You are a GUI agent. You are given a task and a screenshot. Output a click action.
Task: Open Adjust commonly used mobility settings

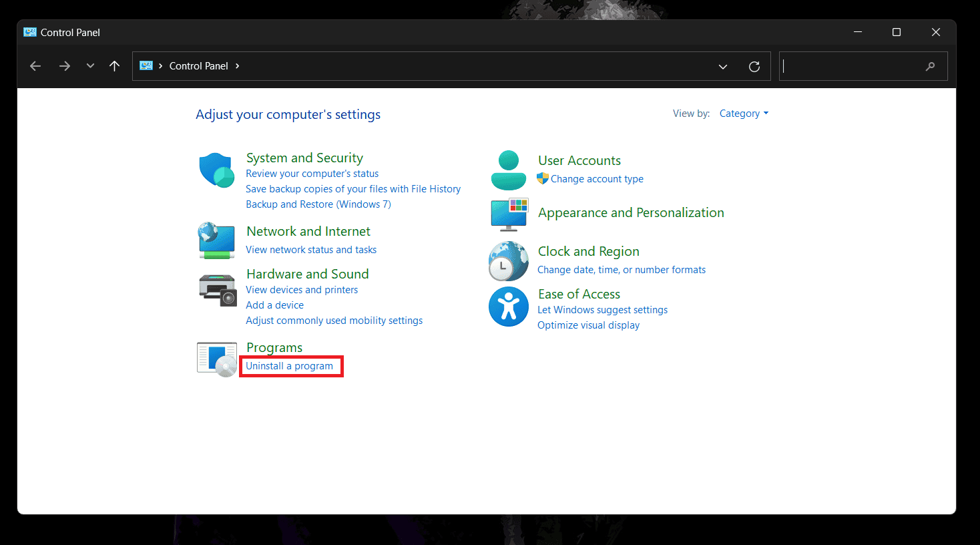334,321
